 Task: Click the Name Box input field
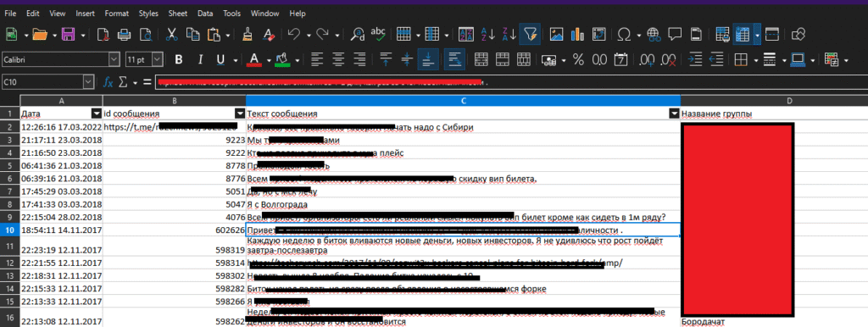point(42,82)
